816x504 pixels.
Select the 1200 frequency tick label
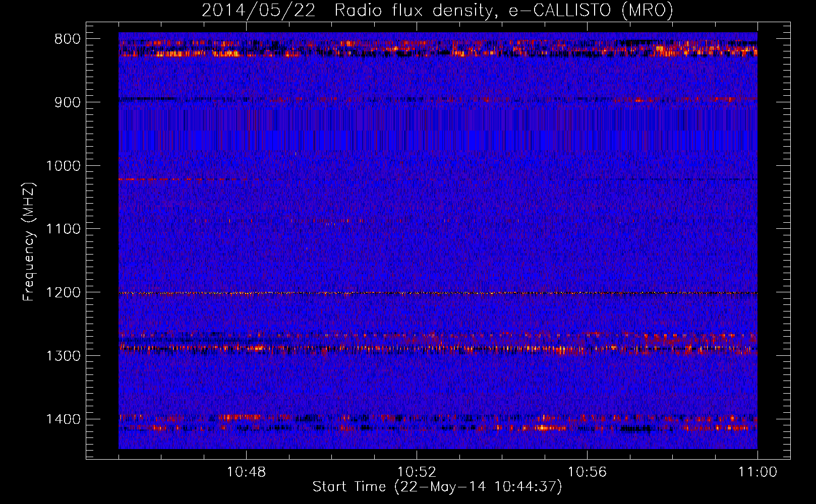[x=63, y=293]
